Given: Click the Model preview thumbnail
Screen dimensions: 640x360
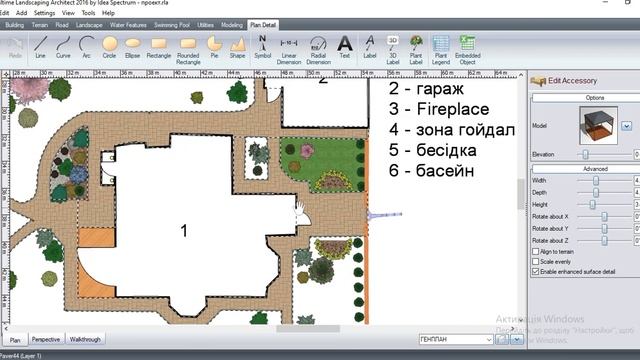Looking at the screenshot, I should point(598,126).
